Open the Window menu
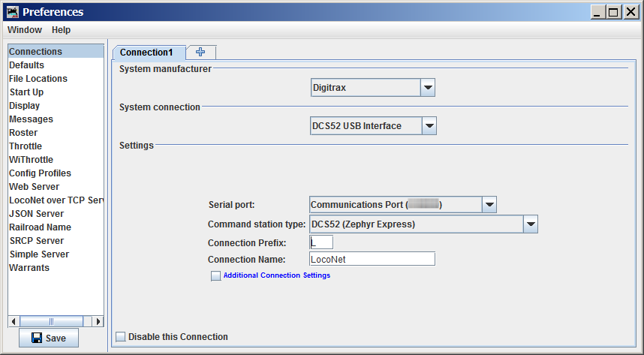 click(25, 30)
